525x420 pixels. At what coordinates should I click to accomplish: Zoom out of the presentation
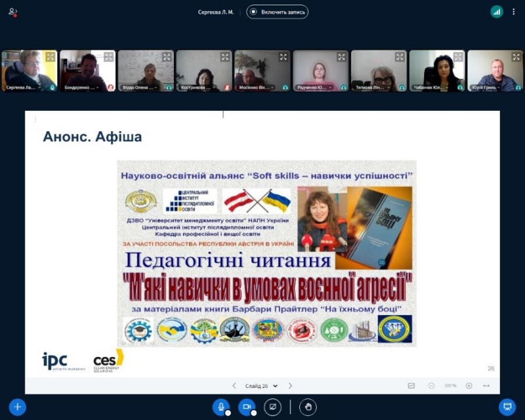pos(431,386)
